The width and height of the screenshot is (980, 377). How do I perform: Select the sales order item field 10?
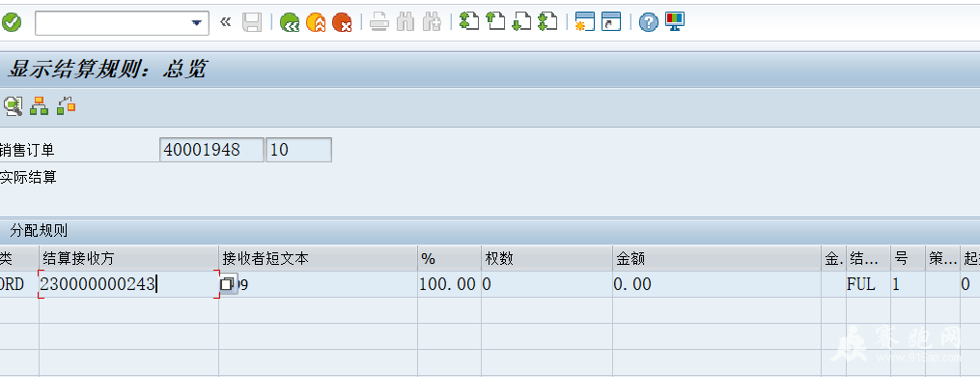click(x=298, y=150)
